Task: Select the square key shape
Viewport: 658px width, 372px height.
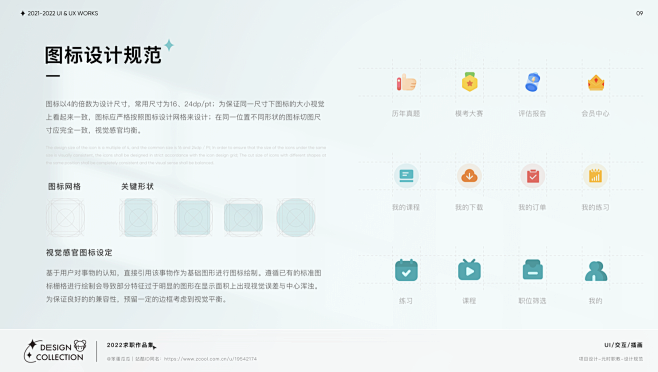Action: (193, 217)
